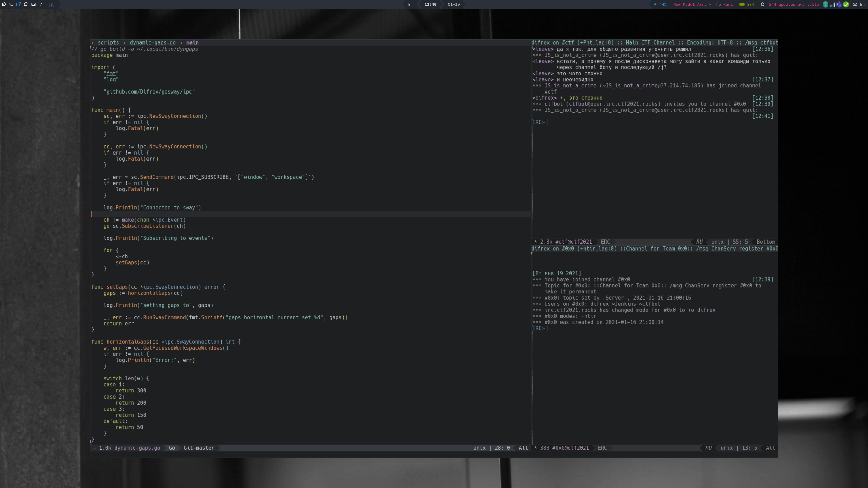Click the func setGaps definition line
The height and width of the screenshot is (488, 868).
pyautogui.click(x=158, y=287)
